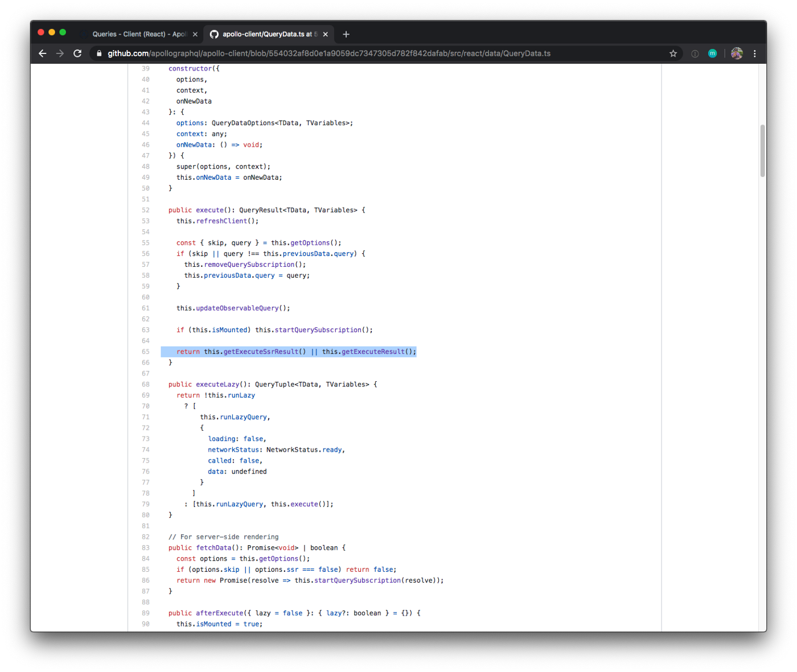
Task: Click 'fetchData' method name on line 83
Action: click(213, 547)
